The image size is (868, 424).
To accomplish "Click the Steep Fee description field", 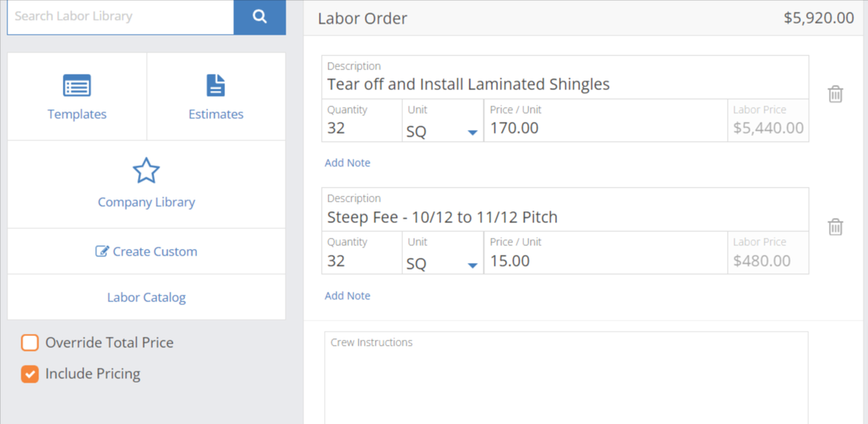I will (x=565, y=210).
